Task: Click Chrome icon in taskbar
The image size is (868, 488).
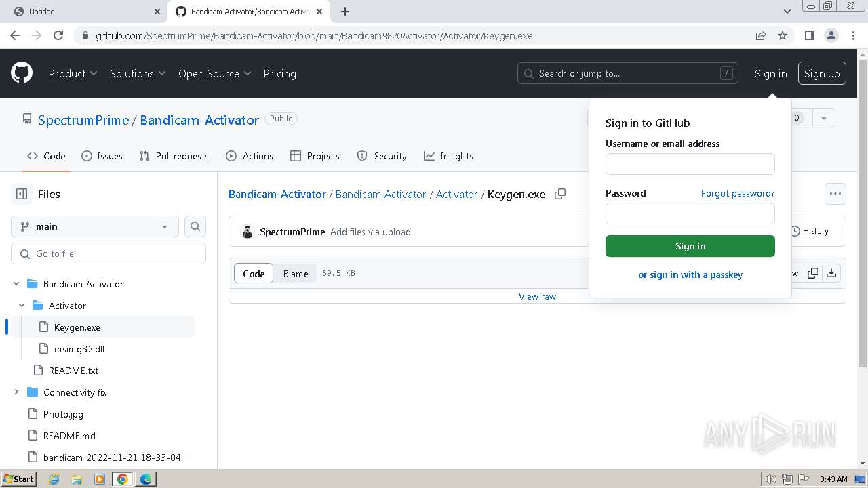Action: [123, 479]
